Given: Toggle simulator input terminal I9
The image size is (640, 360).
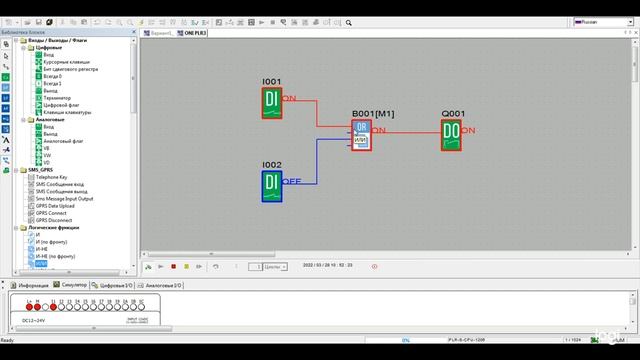Looking at the screenshot, I should coord(117,307).
